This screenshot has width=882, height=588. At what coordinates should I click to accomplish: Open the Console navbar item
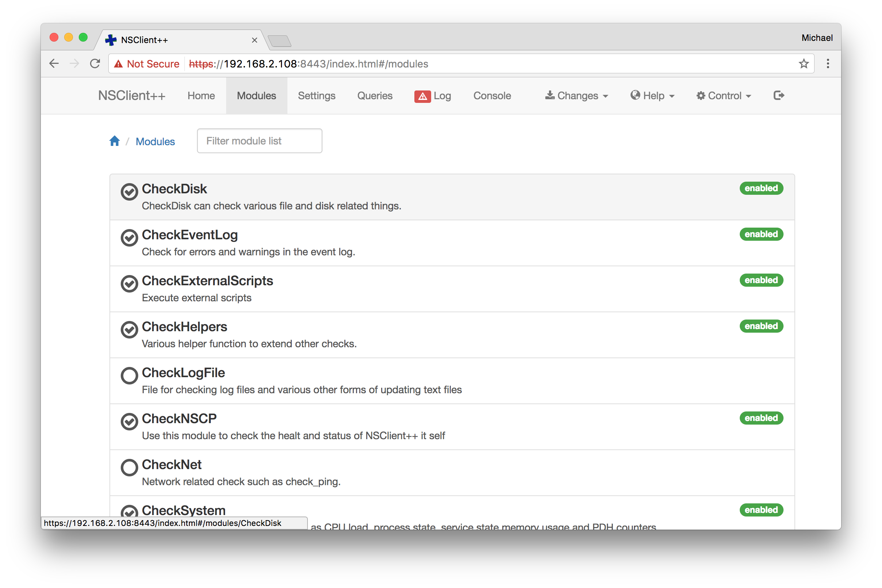[492, 96]
